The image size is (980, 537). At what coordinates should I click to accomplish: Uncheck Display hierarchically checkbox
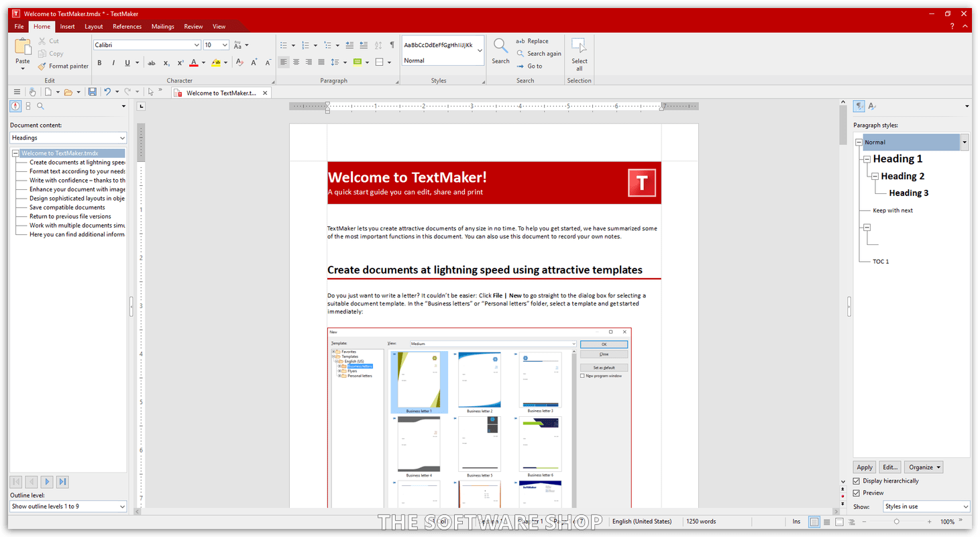[857, 481]
